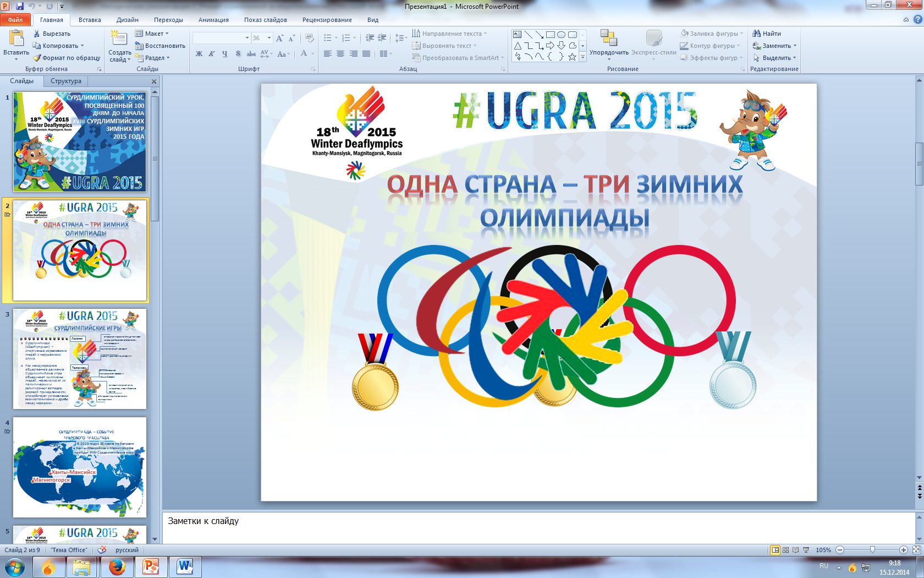Click the Format Painter (Формат по образцу)
This screenshot has width=924, height=578.
point(67,58)
